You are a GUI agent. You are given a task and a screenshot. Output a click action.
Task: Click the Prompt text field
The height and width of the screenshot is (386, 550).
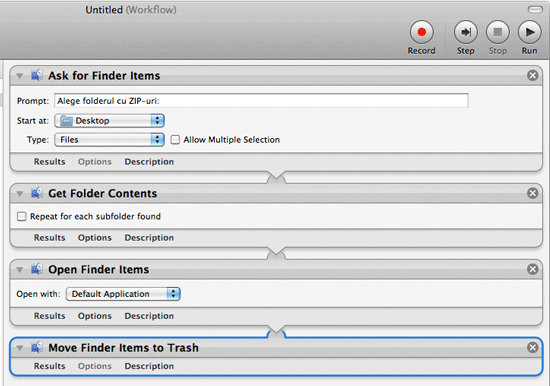(261, 101)
